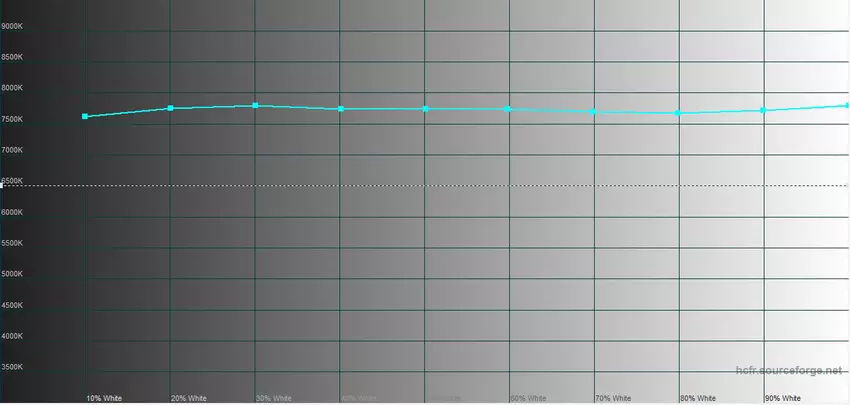Screen dimensions: 850x405
Task: Click the hcfr.sourceforge.net watermark
Action: coord(789,371)
